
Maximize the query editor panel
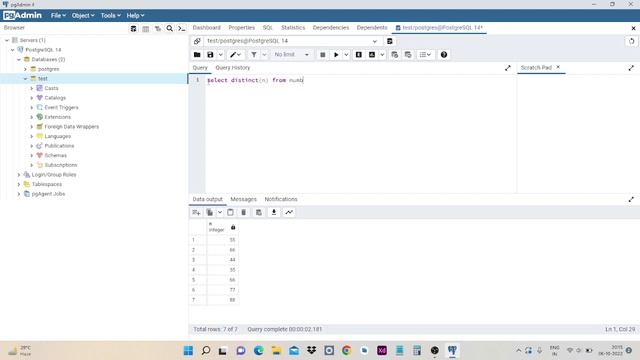[508, 68]
